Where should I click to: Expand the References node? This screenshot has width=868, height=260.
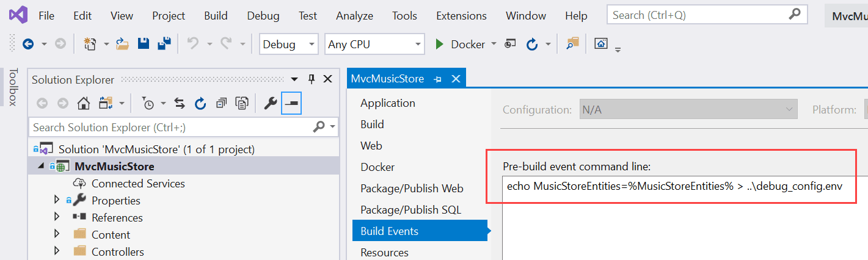point(57,217)
